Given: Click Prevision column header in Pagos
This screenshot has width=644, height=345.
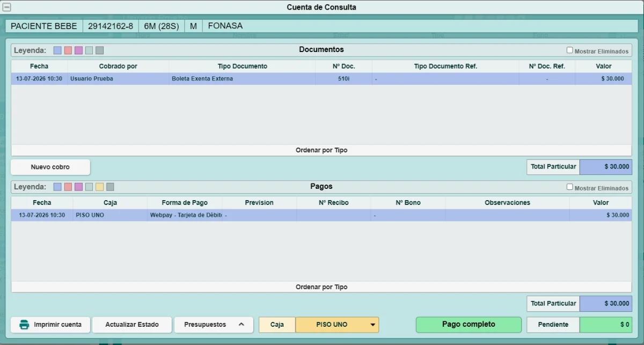Looking at the screenshot, I should point(259,203).
